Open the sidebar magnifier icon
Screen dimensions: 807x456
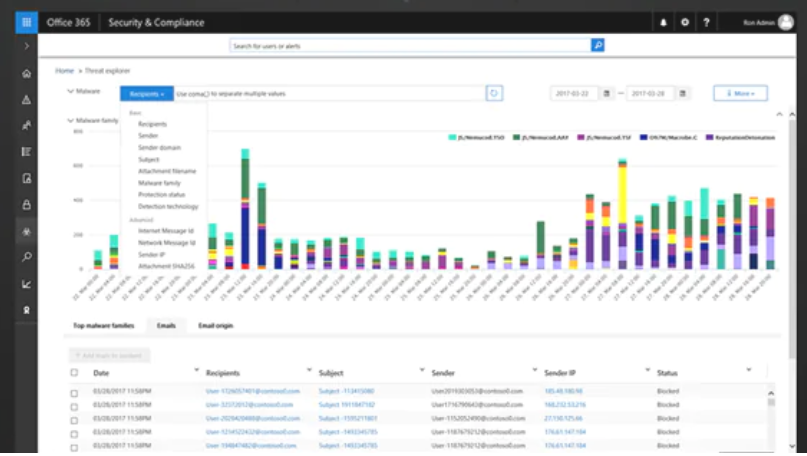[27, 257]
